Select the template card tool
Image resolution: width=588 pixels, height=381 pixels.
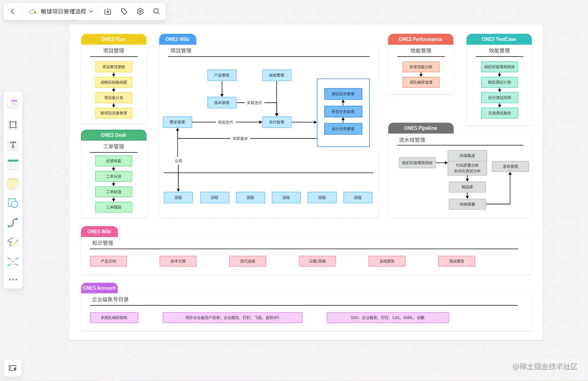point(13,103)
